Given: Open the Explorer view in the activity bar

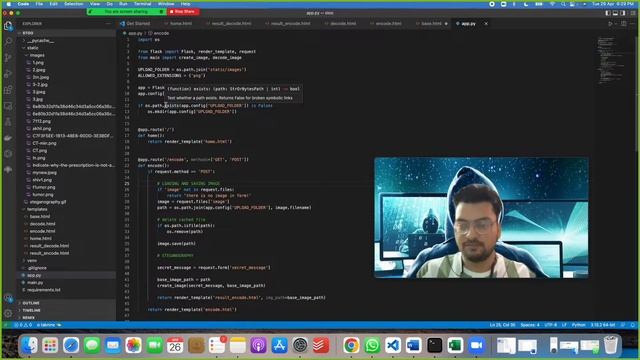Looking at the screenshot, I should [8, 26].
